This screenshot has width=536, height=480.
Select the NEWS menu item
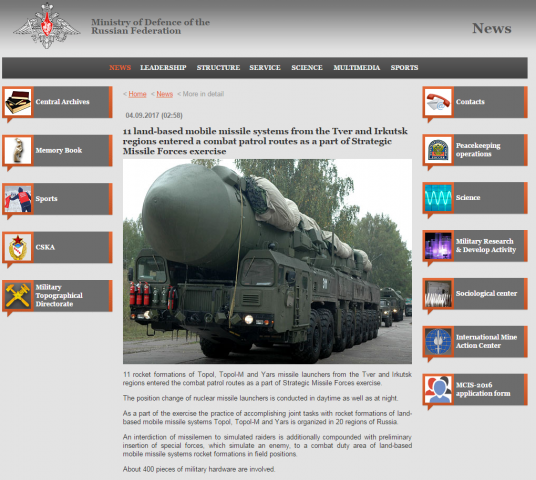120,68
